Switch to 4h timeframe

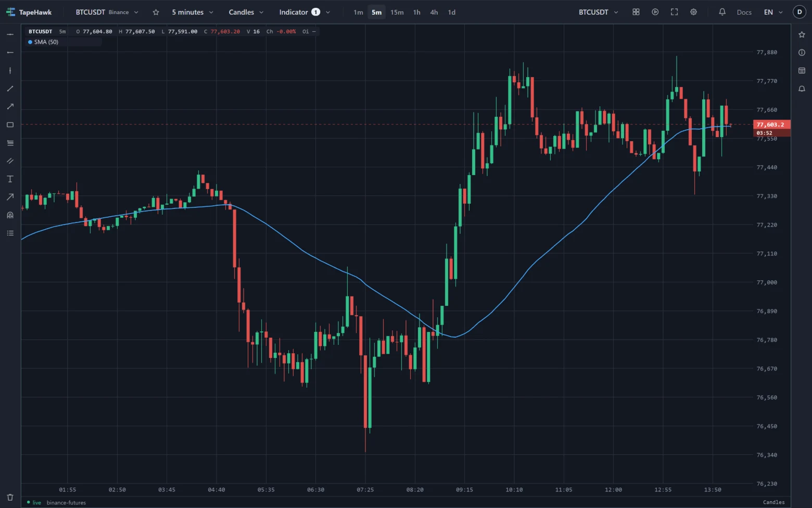click(434, 12)
